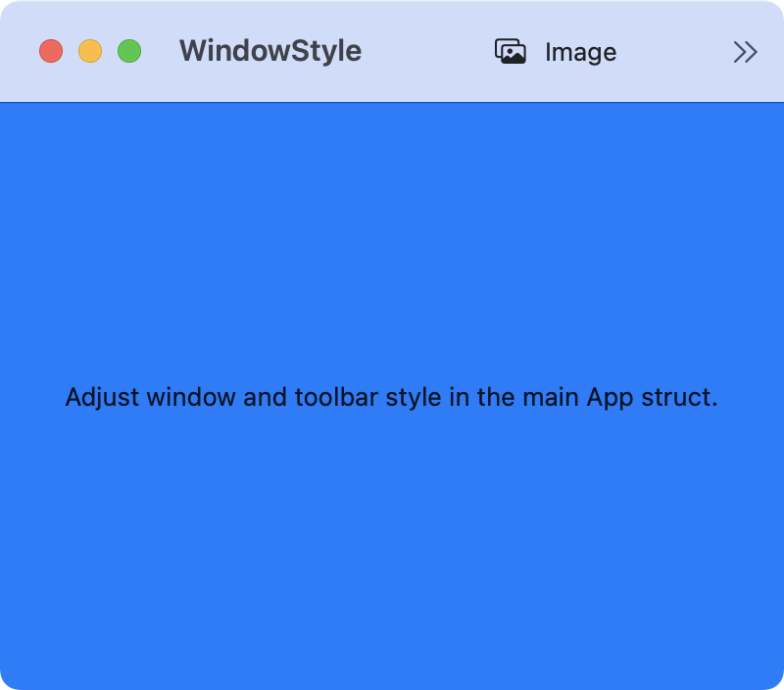Screen dimensions: 784x690
Task: Click the Image toolbar photo icon
Action: tap(511, 52)
